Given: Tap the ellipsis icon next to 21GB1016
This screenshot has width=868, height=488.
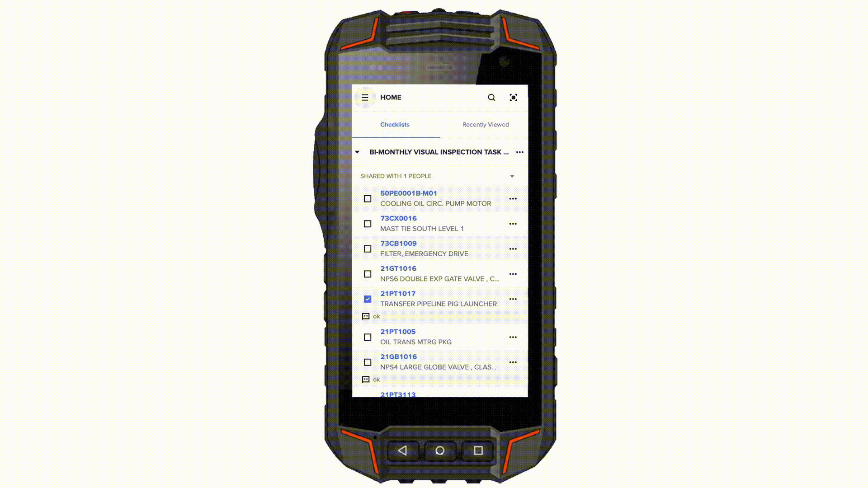Looking at the screenshot, I should 512,361.
